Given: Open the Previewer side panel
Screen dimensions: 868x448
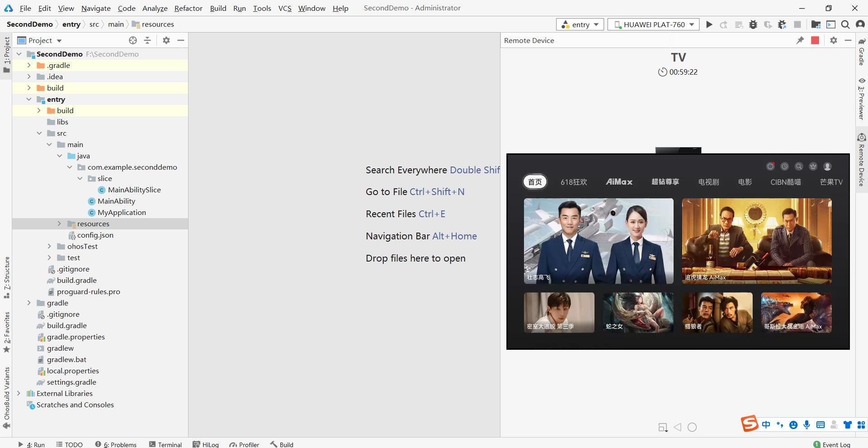Looking at the screenshot, I should click(x=862, y=99).
